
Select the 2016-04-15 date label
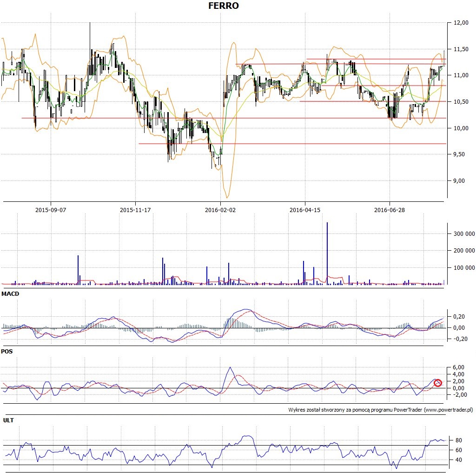coord(305,210)
